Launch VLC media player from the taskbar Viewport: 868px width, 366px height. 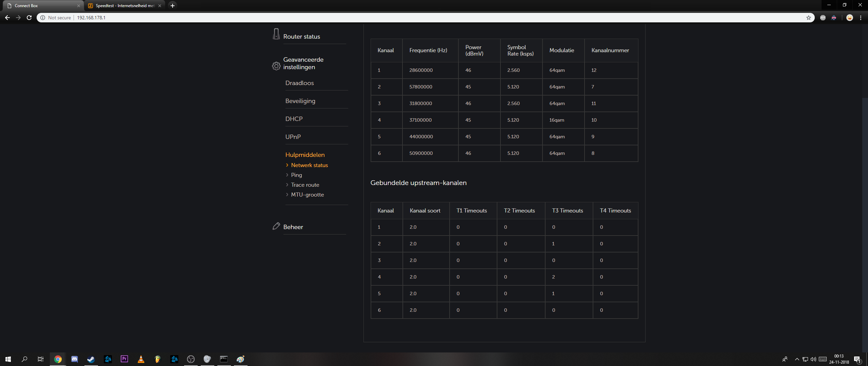tap(141, 359)
